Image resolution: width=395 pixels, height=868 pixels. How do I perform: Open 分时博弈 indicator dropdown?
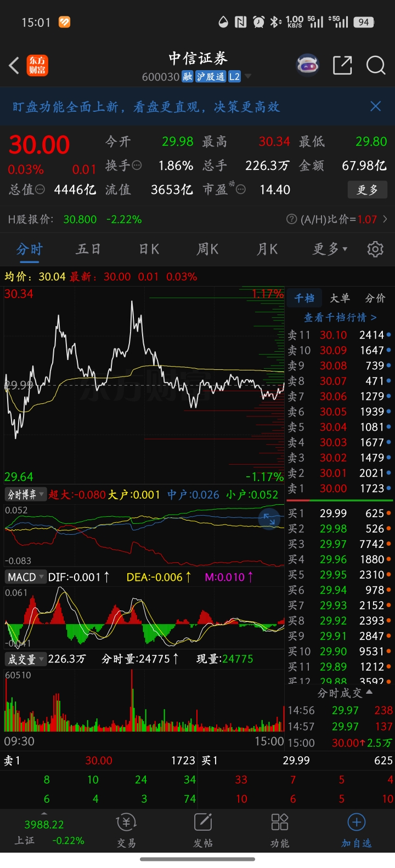[x=25, y=495]
